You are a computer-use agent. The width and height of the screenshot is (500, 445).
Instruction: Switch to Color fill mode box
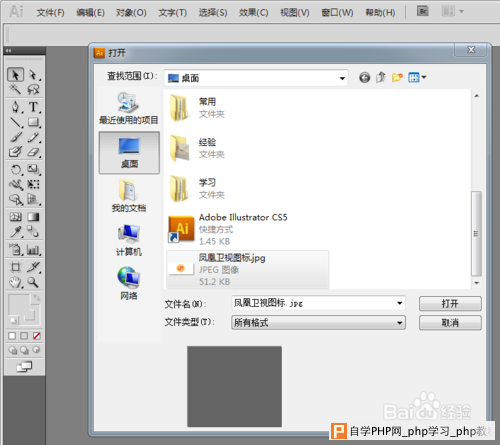click(x=12, y=336)
